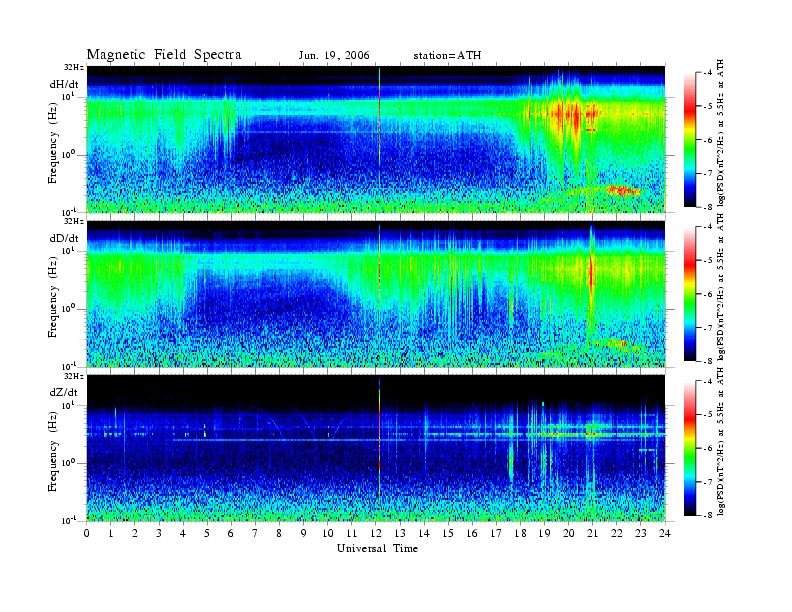
Task: Click the hour 21 tick label
Action: tap(592, 533)
